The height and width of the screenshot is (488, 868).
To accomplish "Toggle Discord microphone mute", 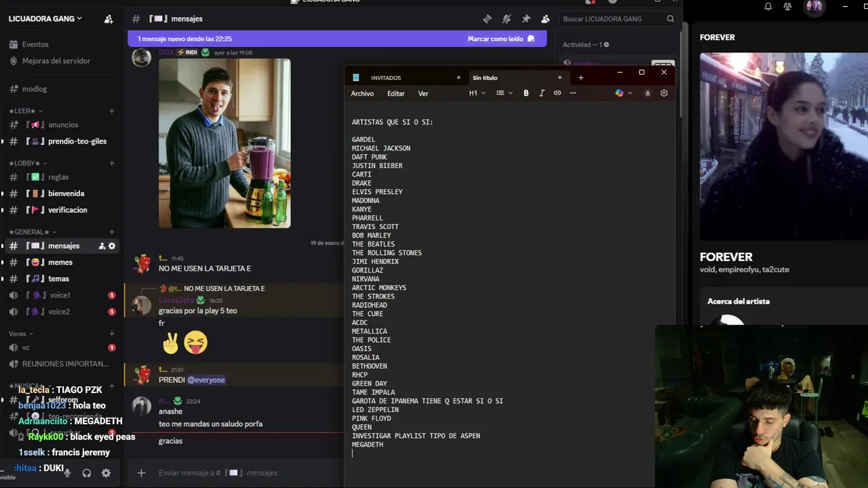I will click(67, 473).
